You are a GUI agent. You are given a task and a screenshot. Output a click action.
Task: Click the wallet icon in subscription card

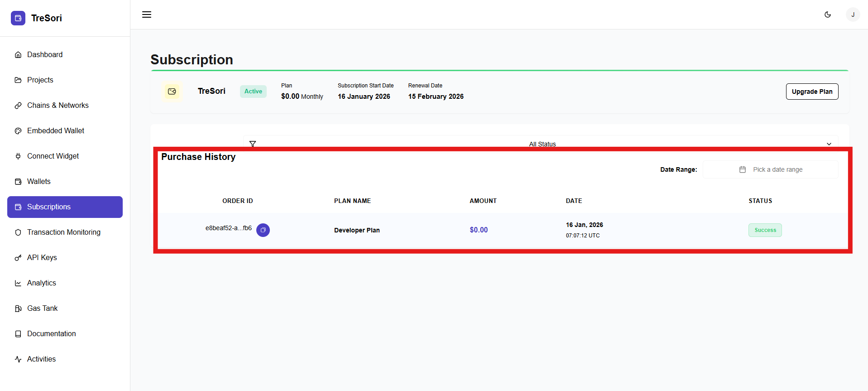(172, 92)
